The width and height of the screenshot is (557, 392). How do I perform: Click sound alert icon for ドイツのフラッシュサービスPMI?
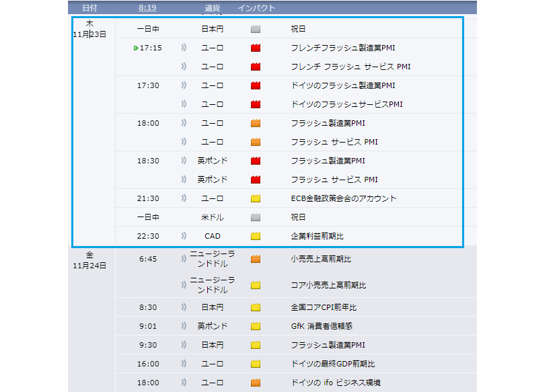tap(184, 104)
